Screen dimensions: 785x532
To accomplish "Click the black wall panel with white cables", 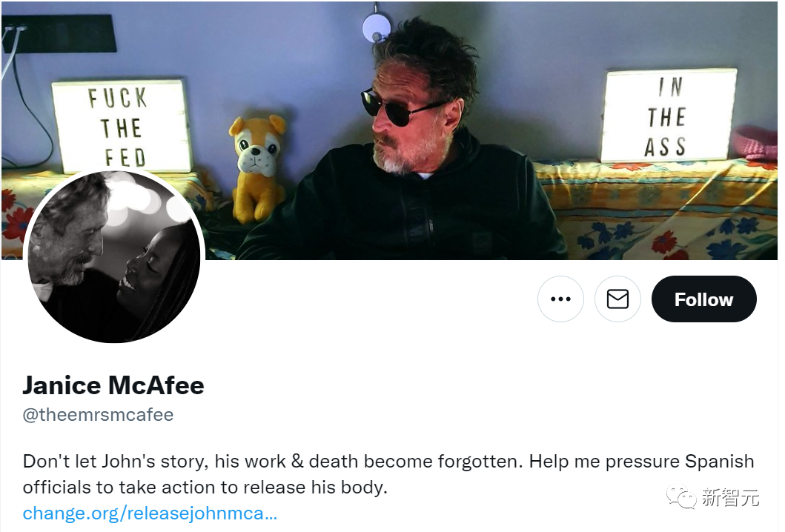I will pyautogui.click(x=59, y=33).
